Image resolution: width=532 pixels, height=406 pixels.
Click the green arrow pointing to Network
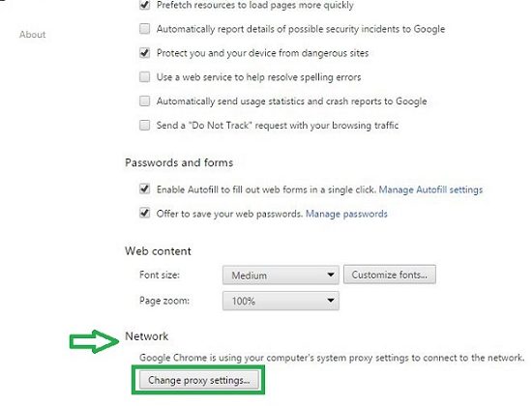pos(95,341)
